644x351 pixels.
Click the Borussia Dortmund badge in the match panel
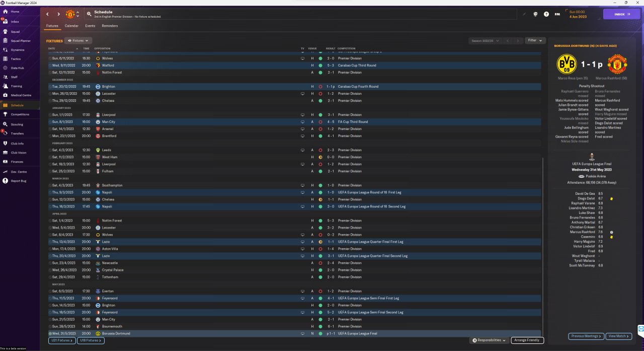pos(567,64)
